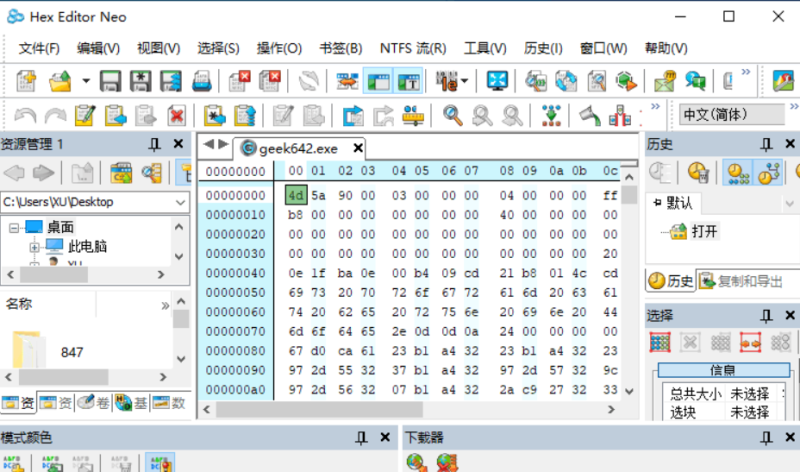Click the 打开 history entry
800x472 pixels.
click(705, 231)
